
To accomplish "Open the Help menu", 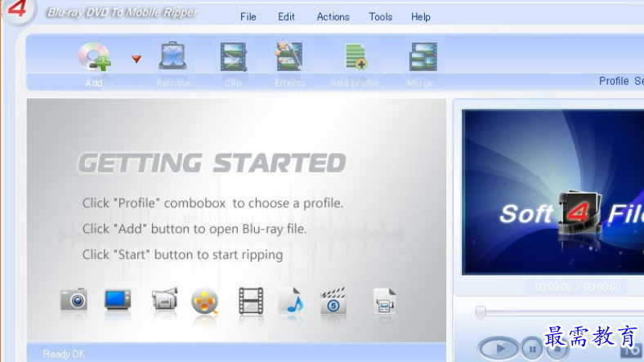I will [421, 17].
